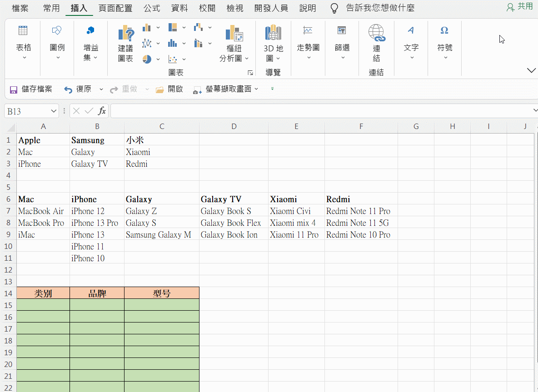Expand the Name Box dropdown arrow

point(54,111)
